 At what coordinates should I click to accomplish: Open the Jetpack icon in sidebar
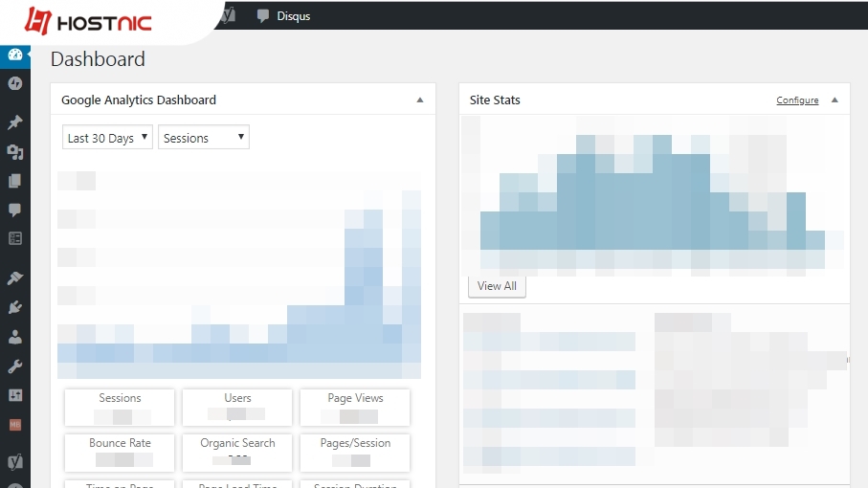[15, 83]
